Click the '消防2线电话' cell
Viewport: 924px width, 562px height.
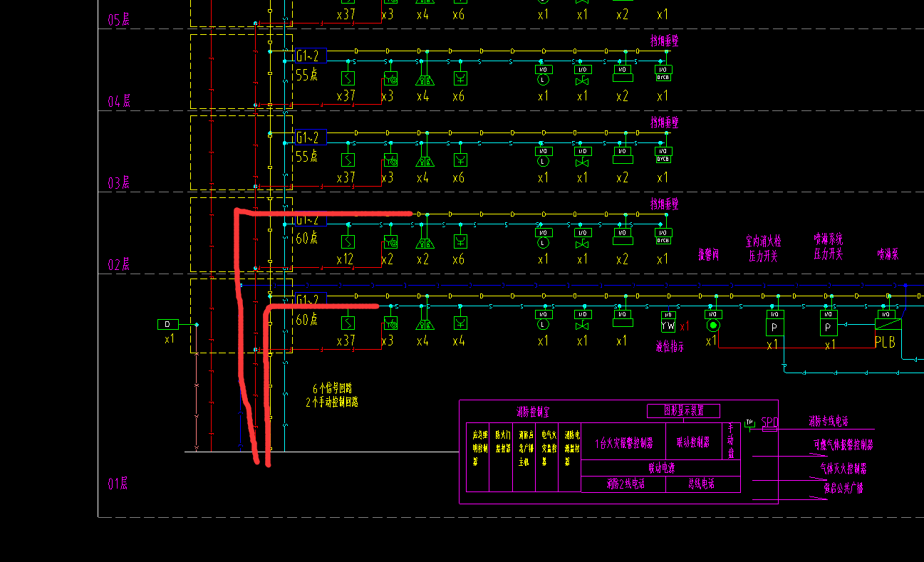click(x=625, y=484)
